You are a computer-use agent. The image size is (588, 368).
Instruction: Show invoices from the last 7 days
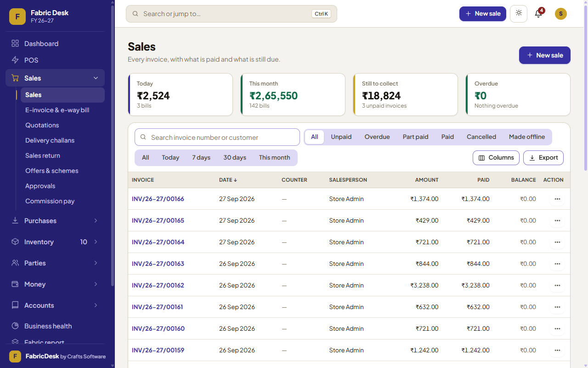[x=201, y=158]
